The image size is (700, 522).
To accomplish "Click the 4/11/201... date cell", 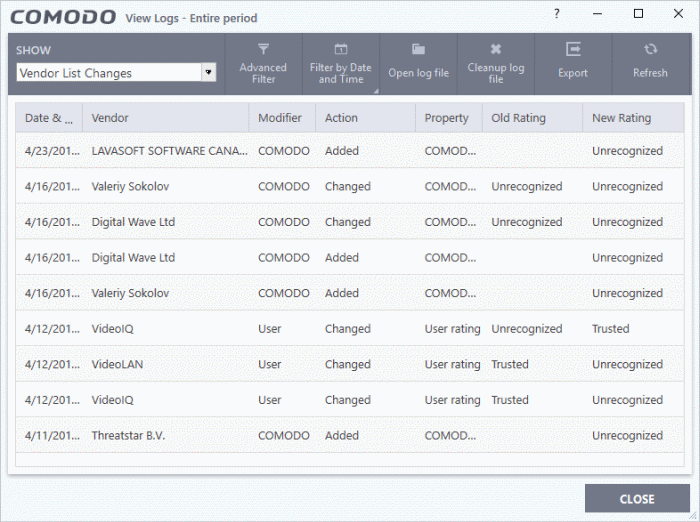I will [x=52, y=435].
